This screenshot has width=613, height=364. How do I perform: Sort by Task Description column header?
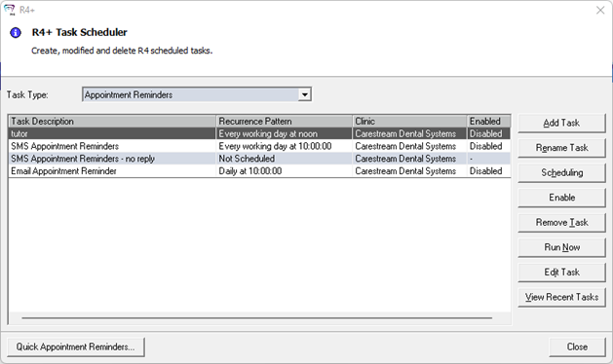(112, 121)
